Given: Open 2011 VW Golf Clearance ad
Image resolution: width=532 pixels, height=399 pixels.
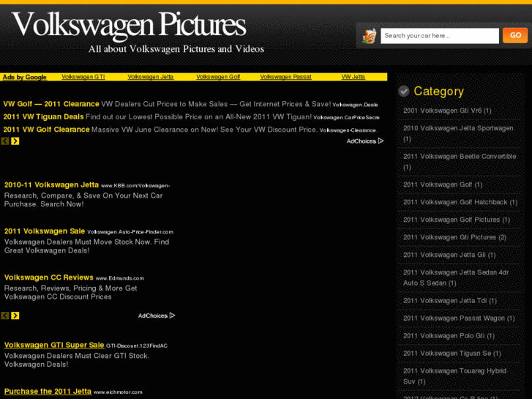Looking at the screenshot, I should 47,130.
